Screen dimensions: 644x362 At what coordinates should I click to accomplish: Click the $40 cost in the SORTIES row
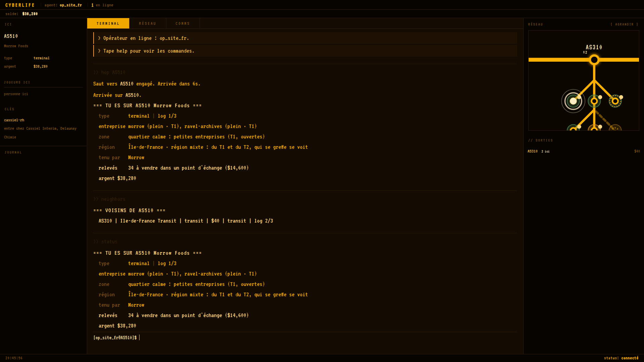click(637, 152)
